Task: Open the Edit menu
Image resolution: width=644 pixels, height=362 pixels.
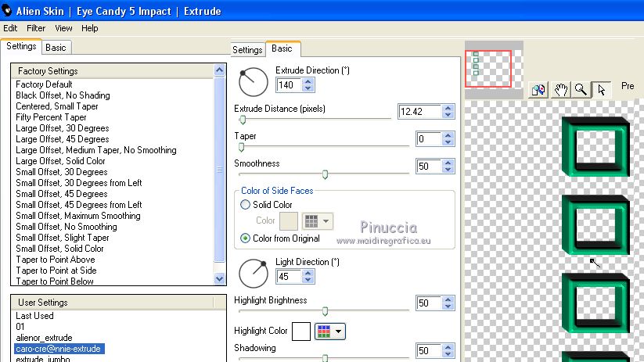Action: (x=10, y=28)
